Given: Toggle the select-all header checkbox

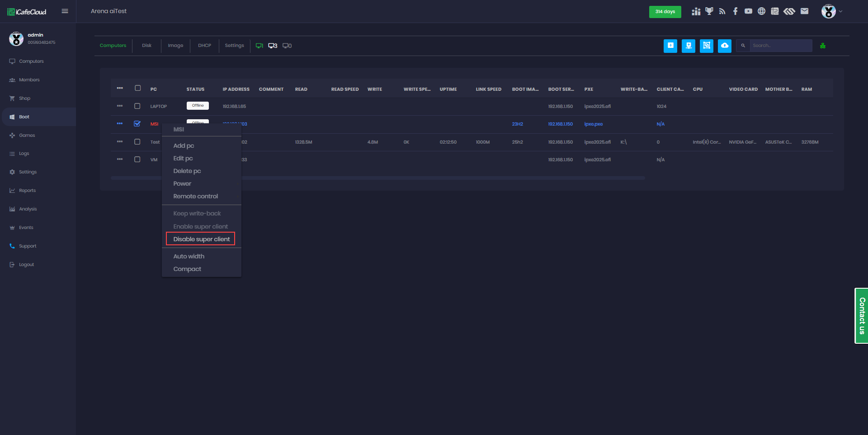Looking at the screenshot, I should [138, 89].
